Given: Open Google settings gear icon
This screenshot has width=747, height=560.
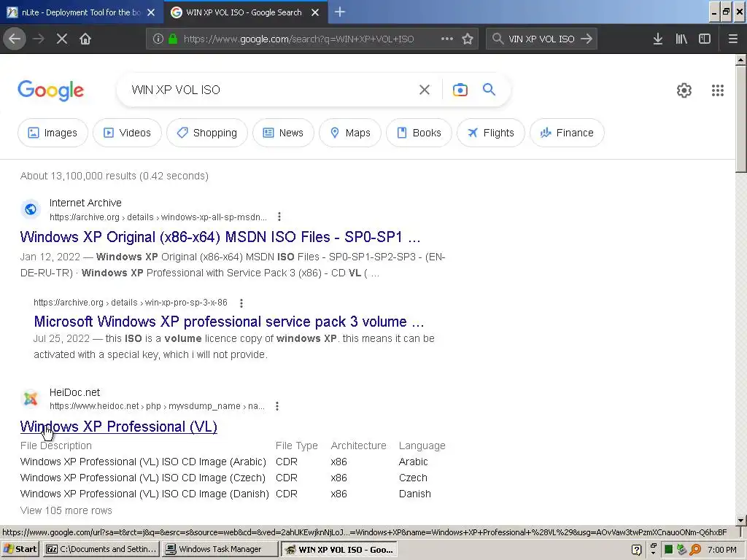Looking at the screenshot, I should click(684, 90).
